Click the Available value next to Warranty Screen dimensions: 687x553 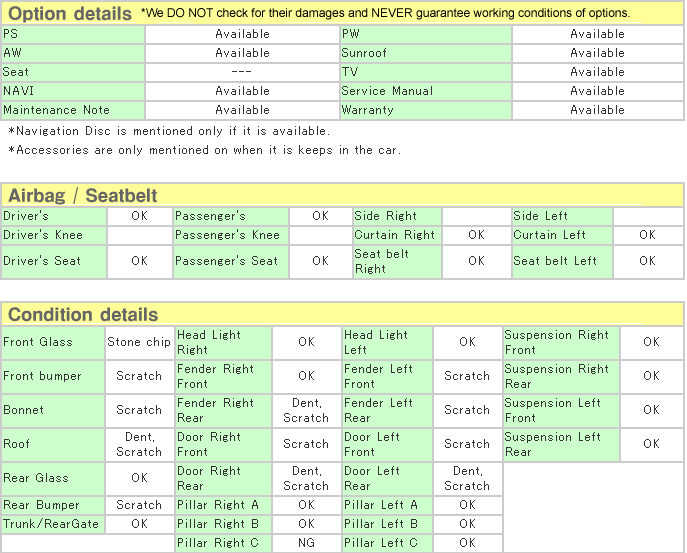coord(597,110)
